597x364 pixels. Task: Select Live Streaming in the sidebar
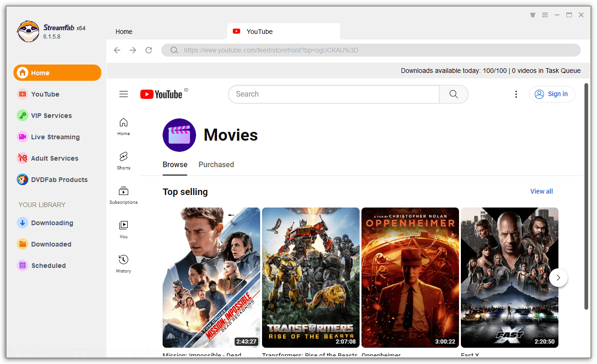(55, 137)
